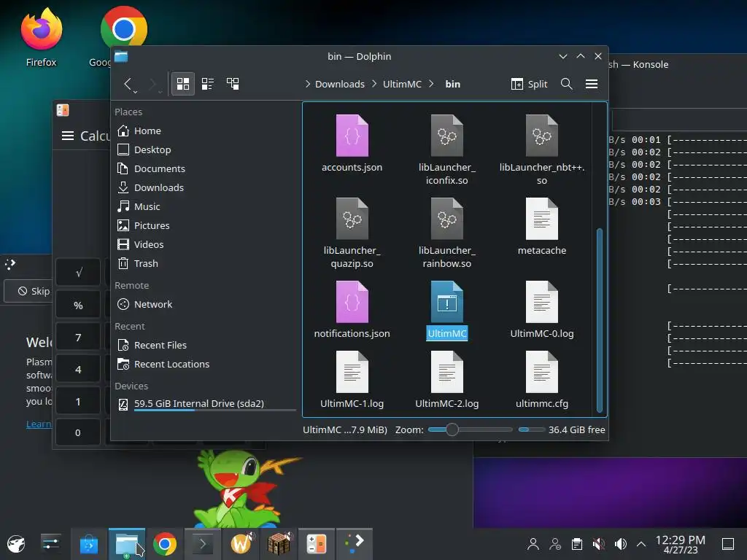Open Discover store taskbar icon
Image resolution: width=747 pixels, height=560 pixels.
(88, 544)
